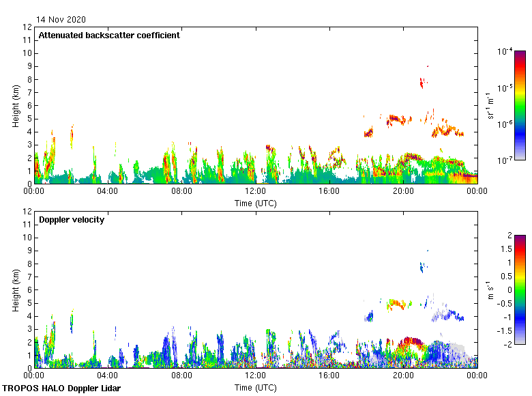This screenshot has height=396, width=532.
Task: Click the Time (UTC) label below backscatter plot
Action: click(x=255, y=203)
